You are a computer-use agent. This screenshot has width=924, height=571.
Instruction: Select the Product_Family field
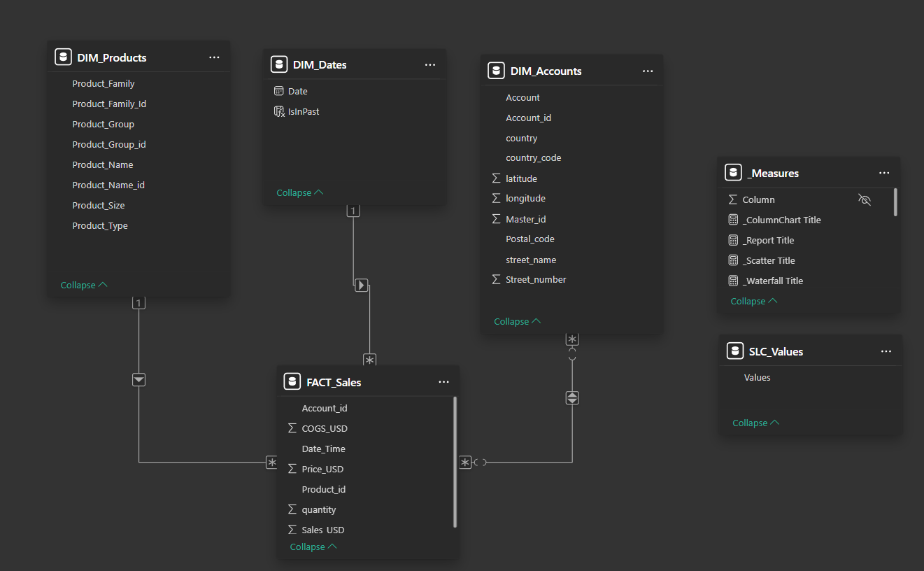pos(104,83)
